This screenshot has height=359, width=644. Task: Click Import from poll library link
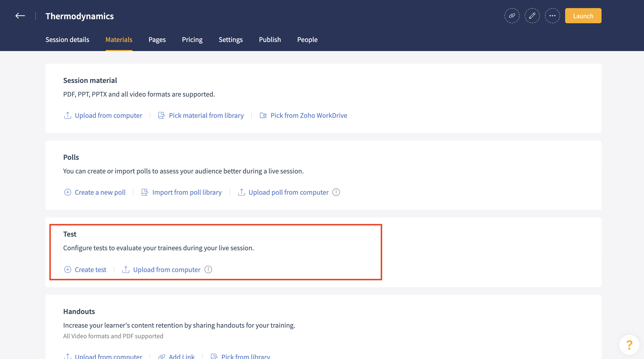click(187, 192)
